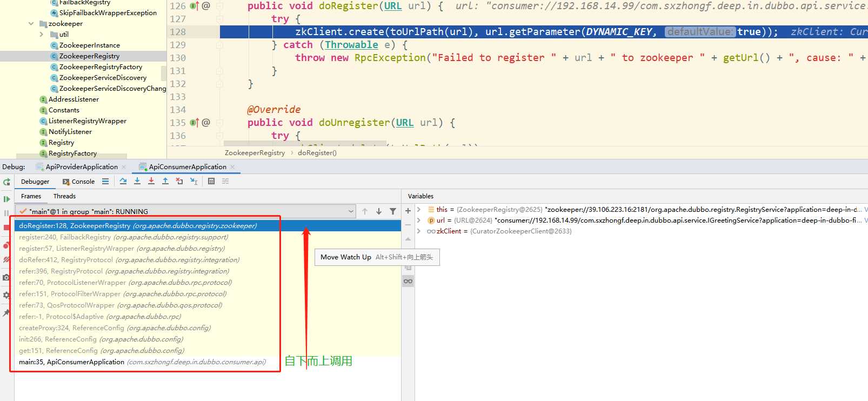
Task: Click the project tree vertical scrollbar
Action: tap(164, 73)
